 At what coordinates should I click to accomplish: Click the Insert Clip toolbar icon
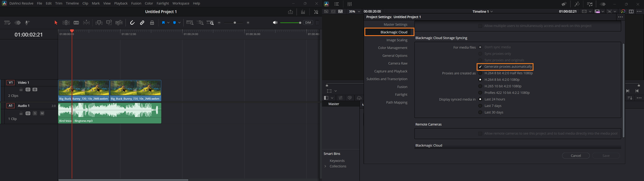[99, 23]
